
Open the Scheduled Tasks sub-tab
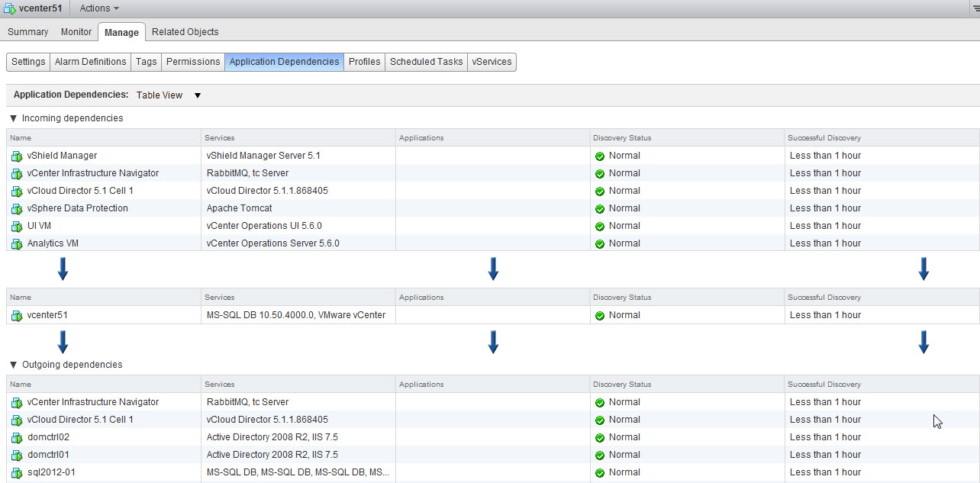pyautogui.click(x=426, y=62)
